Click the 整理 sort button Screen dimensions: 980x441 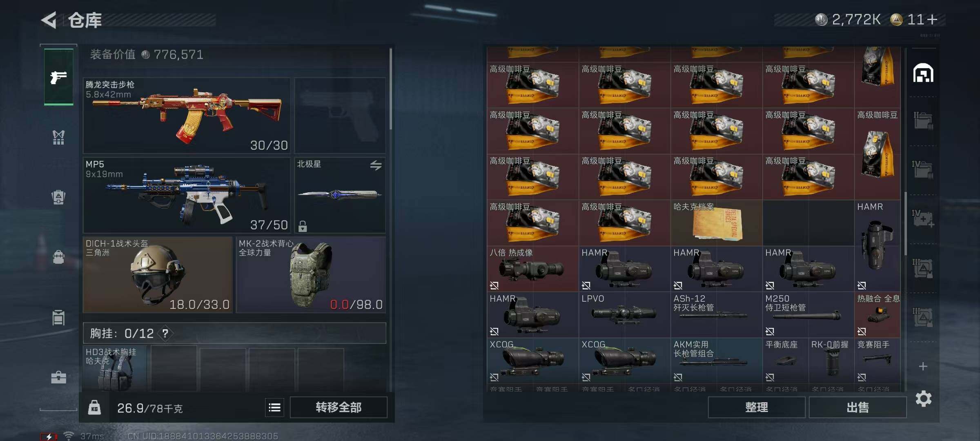click(x=756, y=407)
